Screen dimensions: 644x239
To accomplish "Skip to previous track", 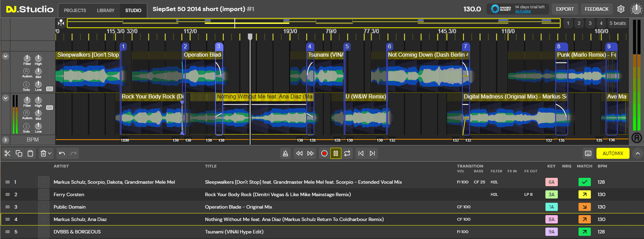I will 361,153.
